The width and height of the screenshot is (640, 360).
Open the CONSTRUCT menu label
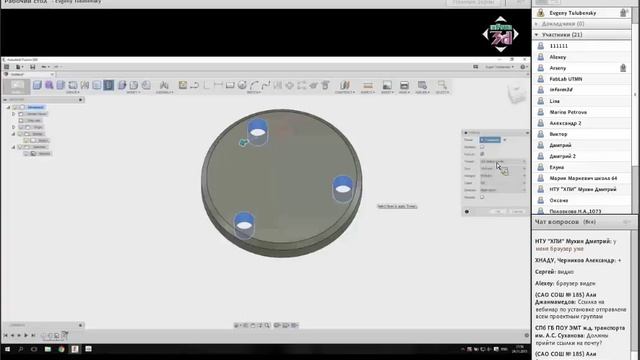click(345, 93)
